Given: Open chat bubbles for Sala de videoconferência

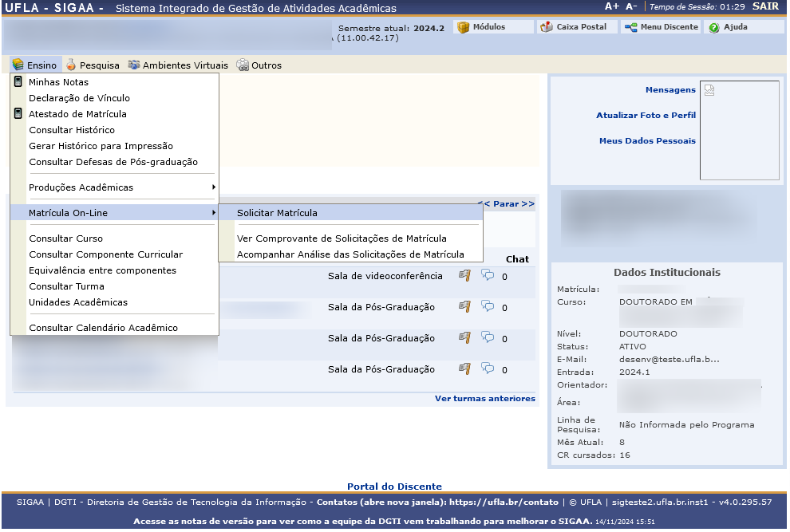Looking at the screenshot, I should (489, 275).
